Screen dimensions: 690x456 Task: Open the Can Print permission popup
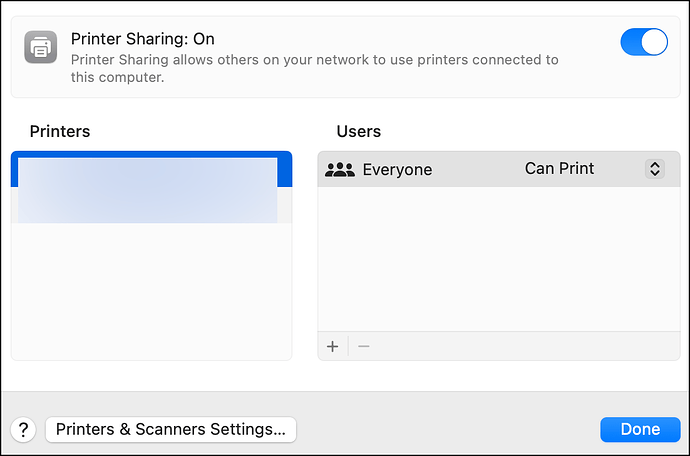pos(654,169)
